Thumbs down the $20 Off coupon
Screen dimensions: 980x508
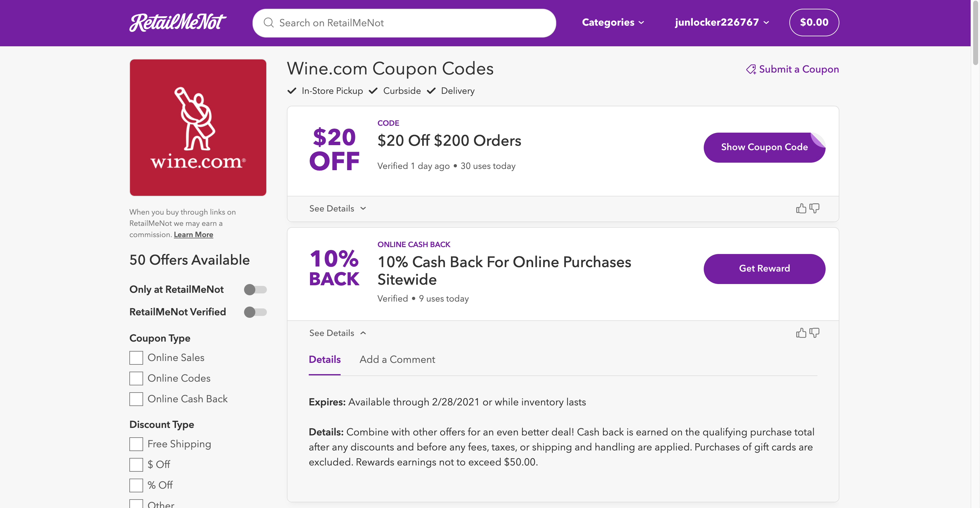pos(814,208)
